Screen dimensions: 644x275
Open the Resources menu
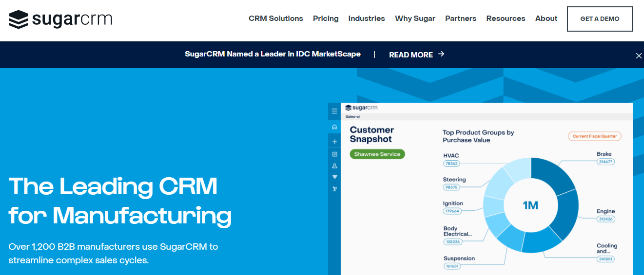[506, 18]
